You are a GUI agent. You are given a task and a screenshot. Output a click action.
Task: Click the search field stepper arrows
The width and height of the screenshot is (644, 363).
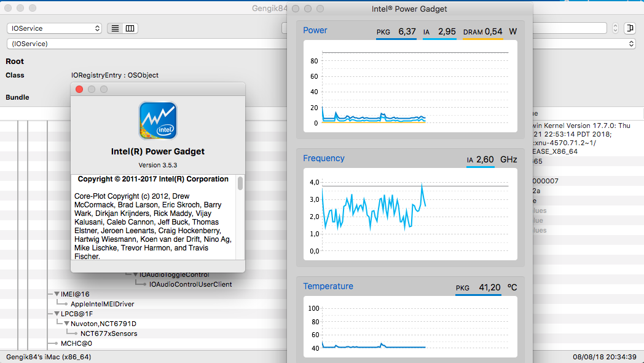(615, 28)
